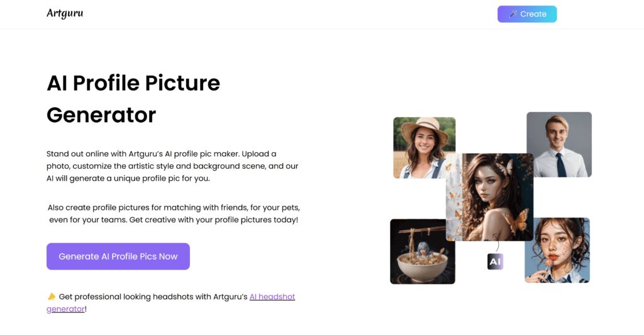Click the magic wand icon in Create
The image size is (644, 335).
point(513,14)
